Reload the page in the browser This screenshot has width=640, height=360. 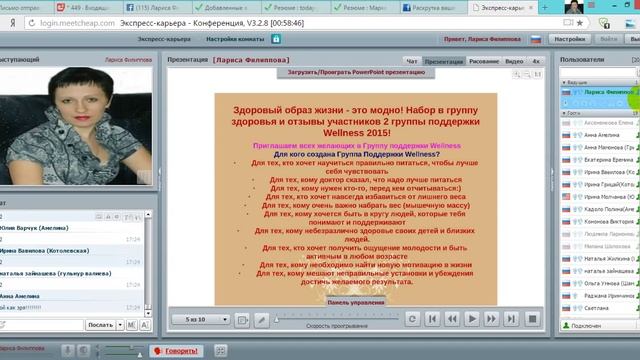coord(31,23)
